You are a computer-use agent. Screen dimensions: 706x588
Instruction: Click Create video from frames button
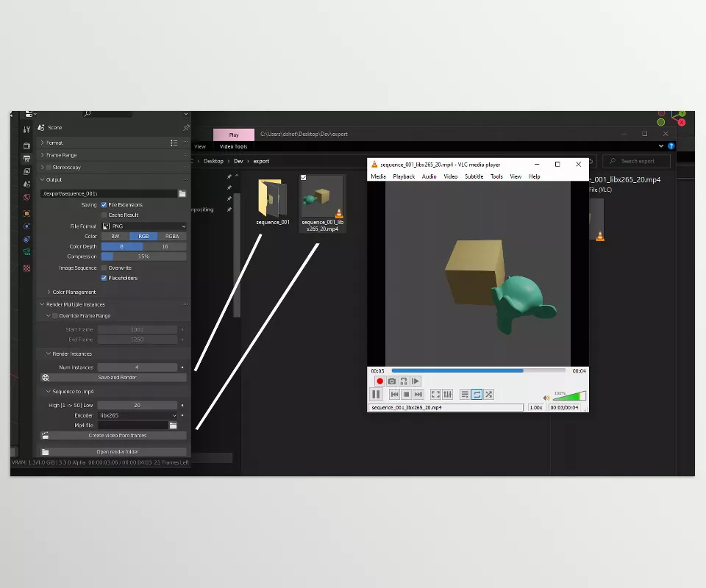click(118, 436)
